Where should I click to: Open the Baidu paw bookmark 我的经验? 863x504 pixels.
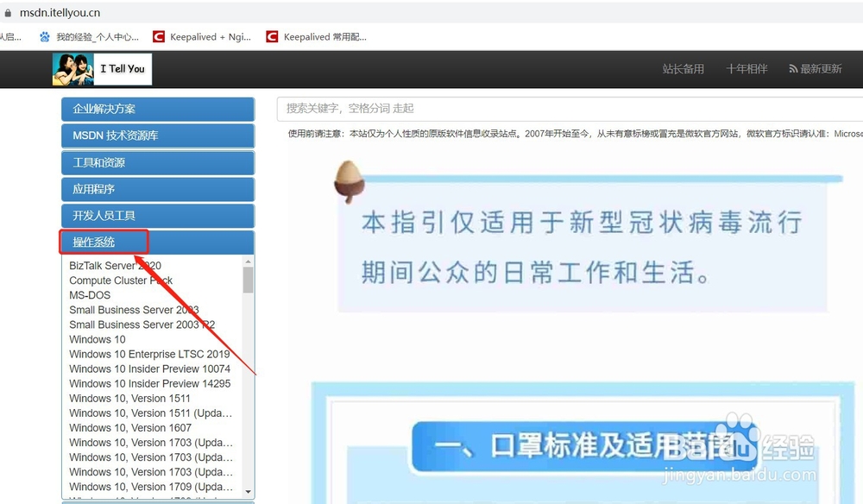(x=89, y=37)
